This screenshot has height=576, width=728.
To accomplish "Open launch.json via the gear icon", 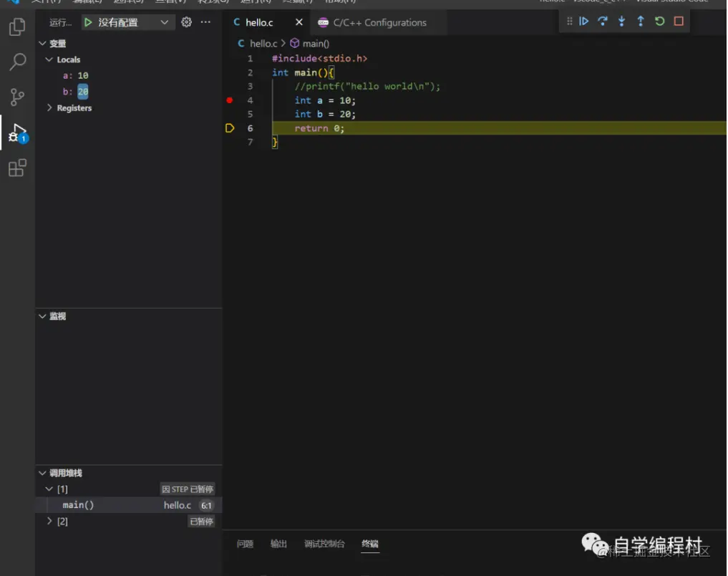I will (x=186, y=21).
